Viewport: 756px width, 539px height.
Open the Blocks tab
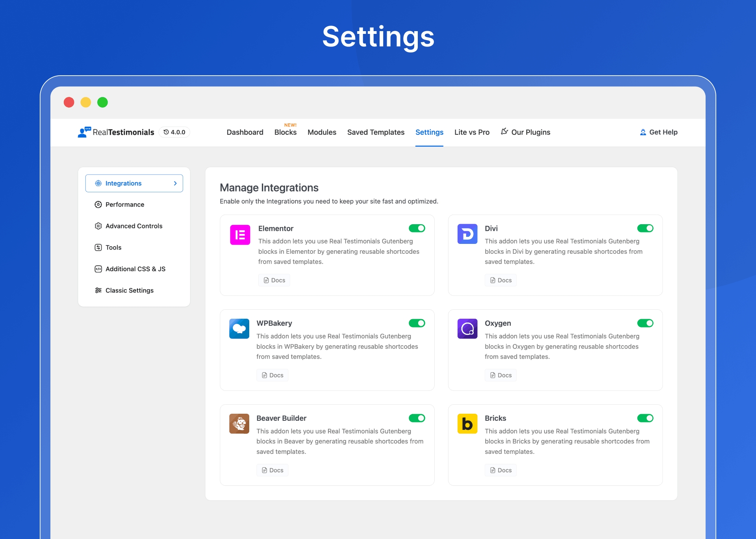285,132
